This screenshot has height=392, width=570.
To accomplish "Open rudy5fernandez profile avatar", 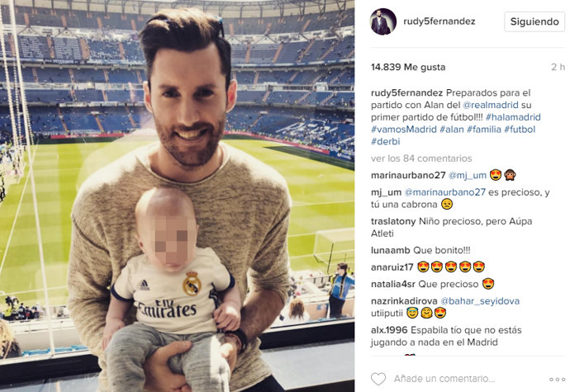I will 383,21.
